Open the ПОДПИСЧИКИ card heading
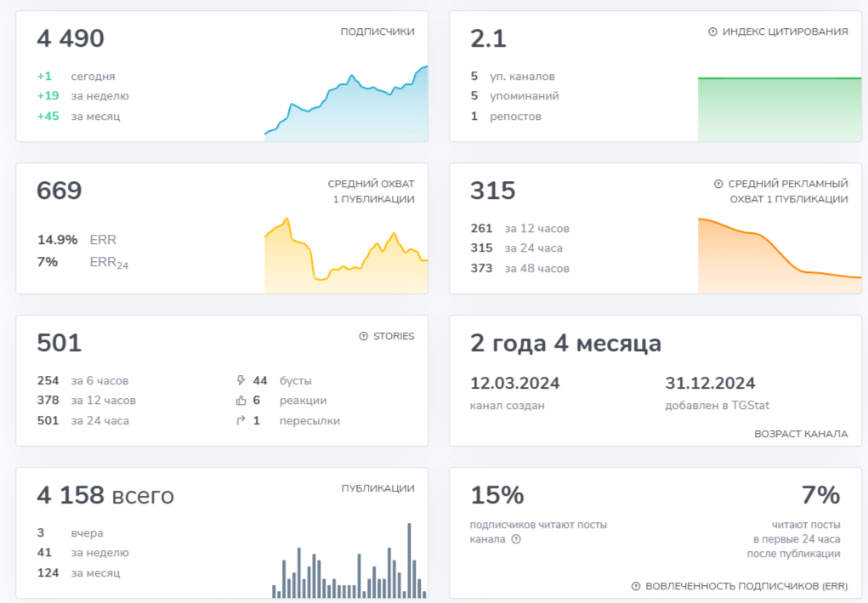Image resolution: width=868 pixels, height=603 pixels. (x=377, y=31)
